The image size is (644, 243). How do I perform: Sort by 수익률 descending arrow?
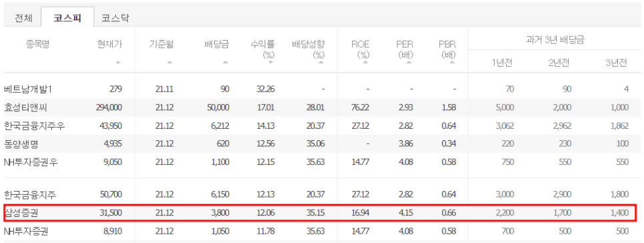point(270,62)
